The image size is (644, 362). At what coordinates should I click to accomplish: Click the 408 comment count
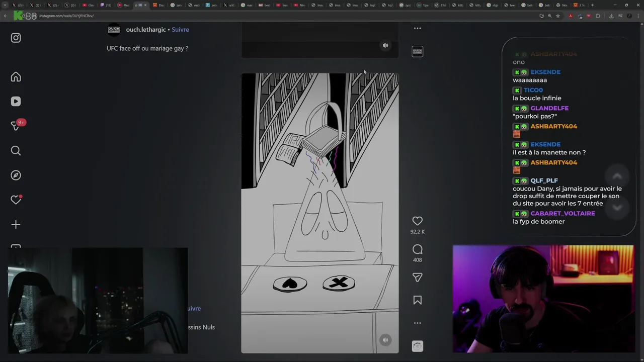pyautogui.click(x=417, y=260)
